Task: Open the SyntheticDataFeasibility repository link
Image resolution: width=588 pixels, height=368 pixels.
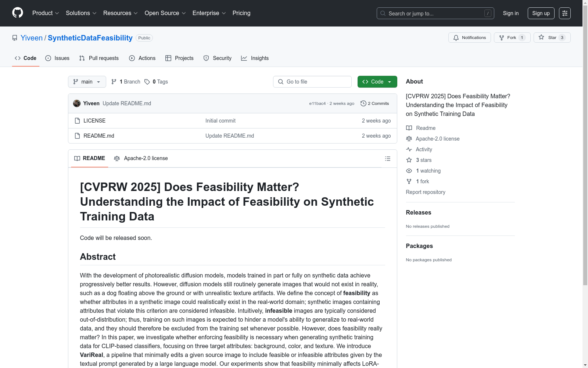Action: tap(90, 38)
